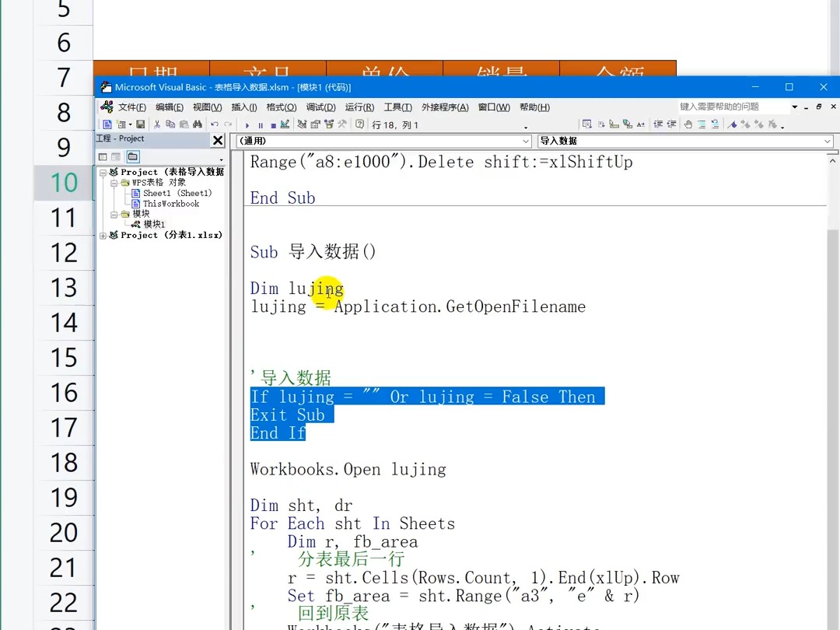Toggle Design Mode icon

click(x=285, y=124)
